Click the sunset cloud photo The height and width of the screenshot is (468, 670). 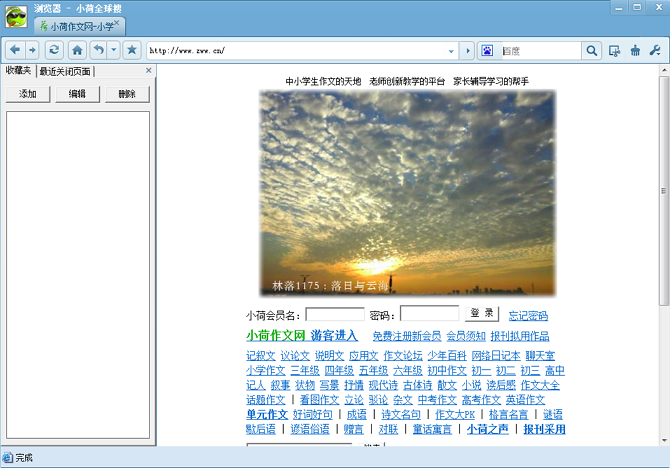pyautogui.click(x=408, y=193)
